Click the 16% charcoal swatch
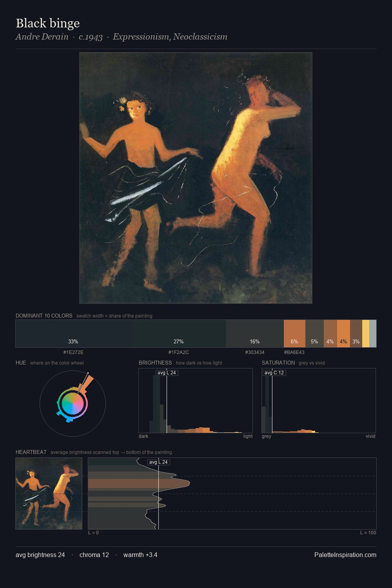The image size is (392, 588). point(255,334)
